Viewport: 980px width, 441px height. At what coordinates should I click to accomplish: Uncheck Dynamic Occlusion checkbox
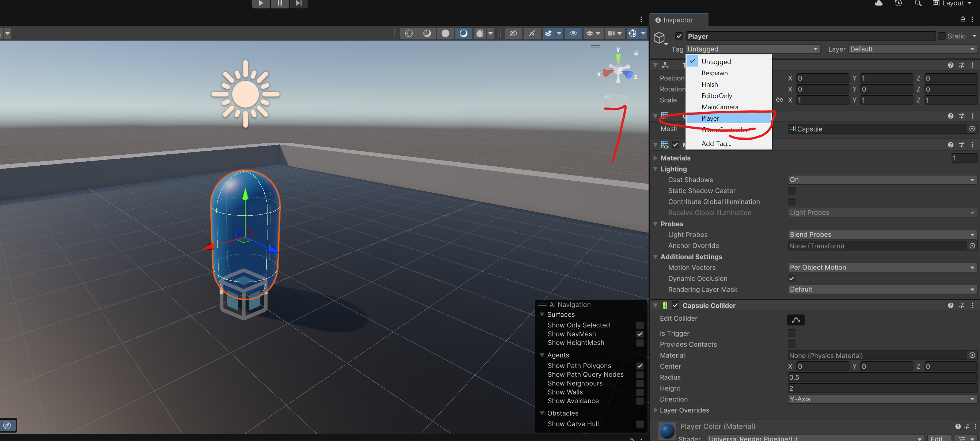791,278
